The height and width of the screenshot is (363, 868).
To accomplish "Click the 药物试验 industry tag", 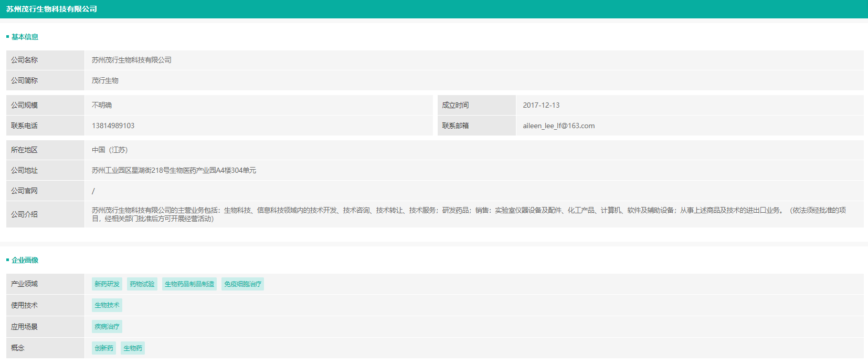I will point(142,284).
